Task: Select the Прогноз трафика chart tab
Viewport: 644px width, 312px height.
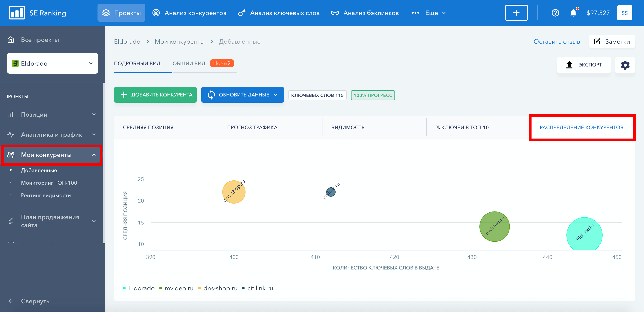Action: point(270,127)
